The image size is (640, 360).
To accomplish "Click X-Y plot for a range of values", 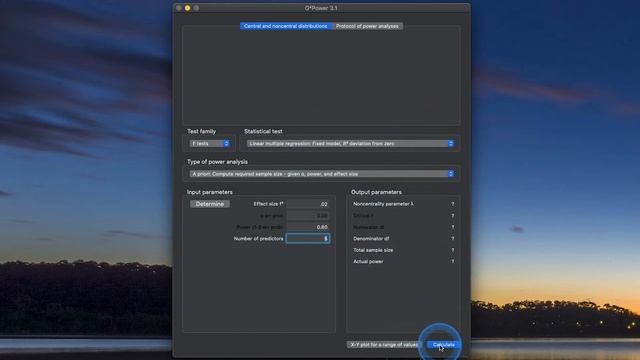I will pos(384,345).
